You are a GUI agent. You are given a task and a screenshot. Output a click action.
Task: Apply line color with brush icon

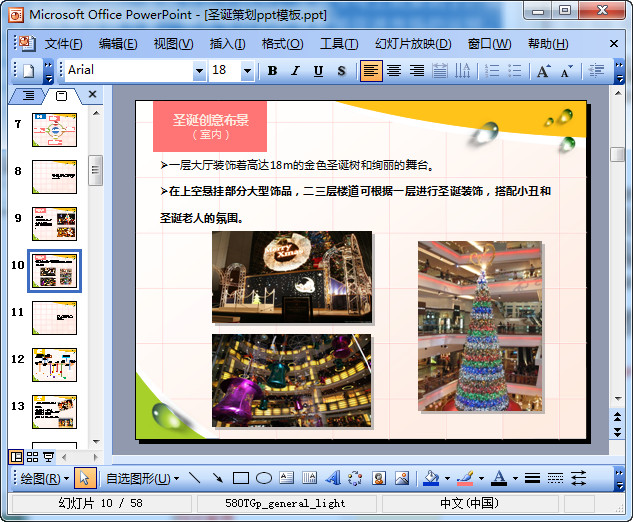(465, 478)
